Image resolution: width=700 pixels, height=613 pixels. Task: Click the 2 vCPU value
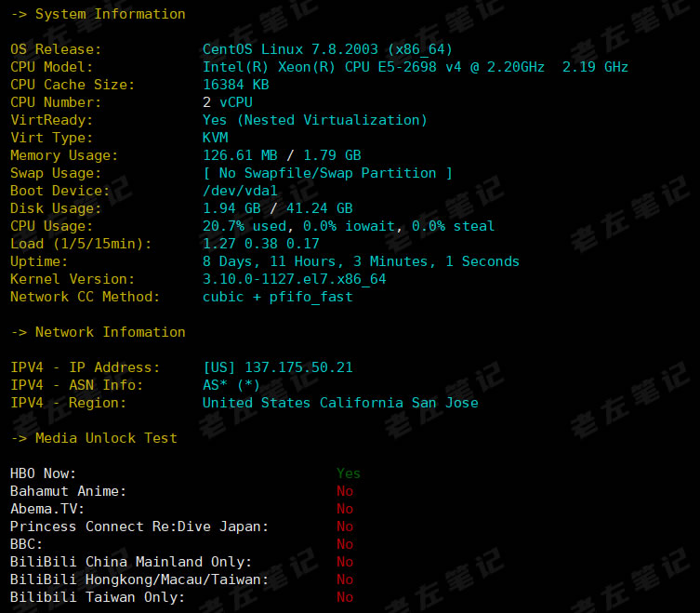227,102
